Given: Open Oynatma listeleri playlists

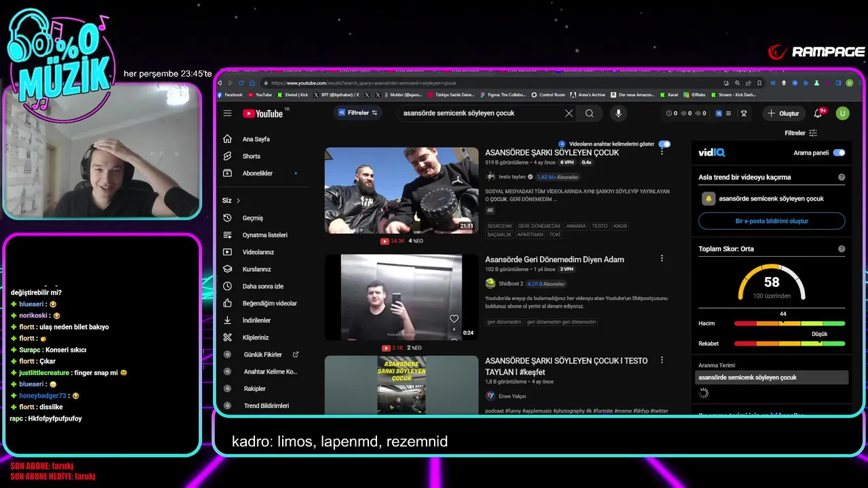Looking at the screenshot, I should tap(264, 235).
